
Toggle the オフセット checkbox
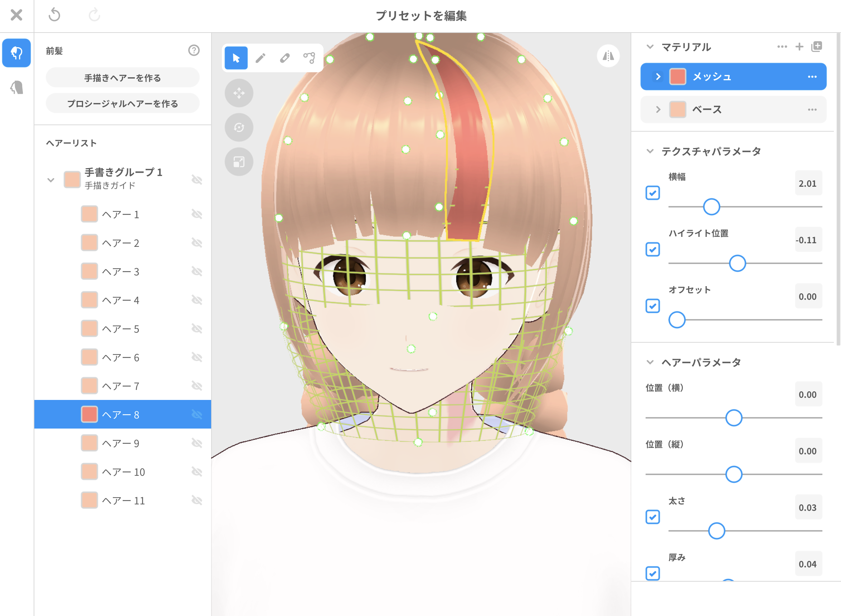(653, 306)
